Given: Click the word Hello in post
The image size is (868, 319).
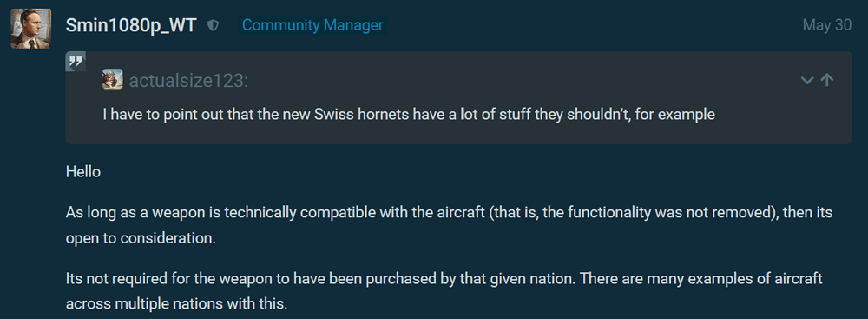Looking at the screenshot, I should (83, 172).
